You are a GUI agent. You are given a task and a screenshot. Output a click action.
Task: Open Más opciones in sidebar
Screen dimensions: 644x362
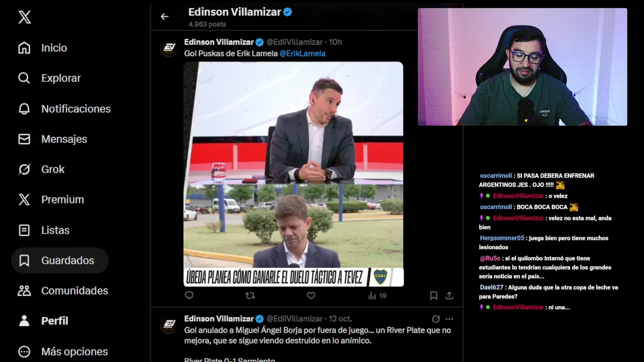63,351
